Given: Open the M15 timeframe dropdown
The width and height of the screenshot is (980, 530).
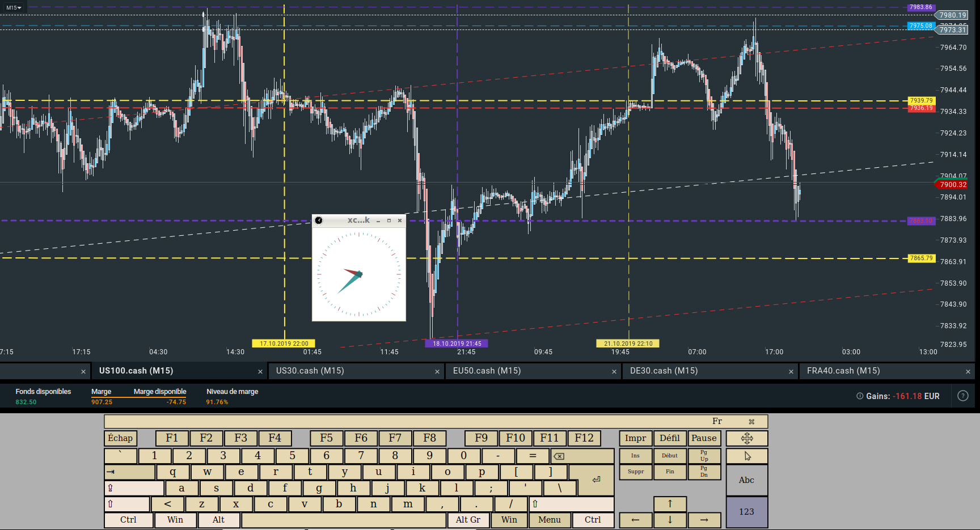Looking at the screenshot, I should pyautogui.click(x=14, y=7).
